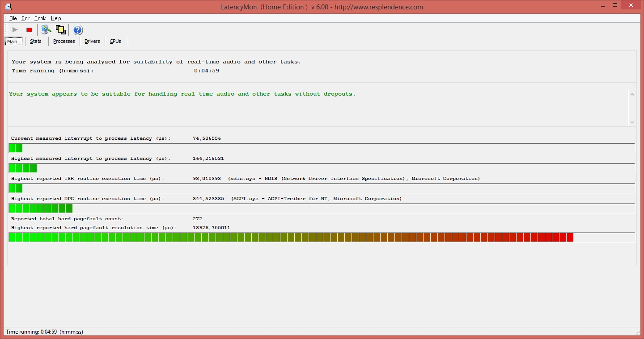The image size is (644, 339).
Task: Click the overlapping windows toolbar icon
Action: point(60,30)
